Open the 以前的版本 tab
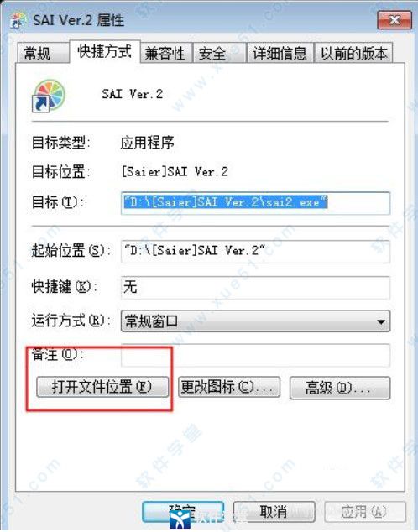This screenshot has width=418, height=532. click(x=354, y=53)
